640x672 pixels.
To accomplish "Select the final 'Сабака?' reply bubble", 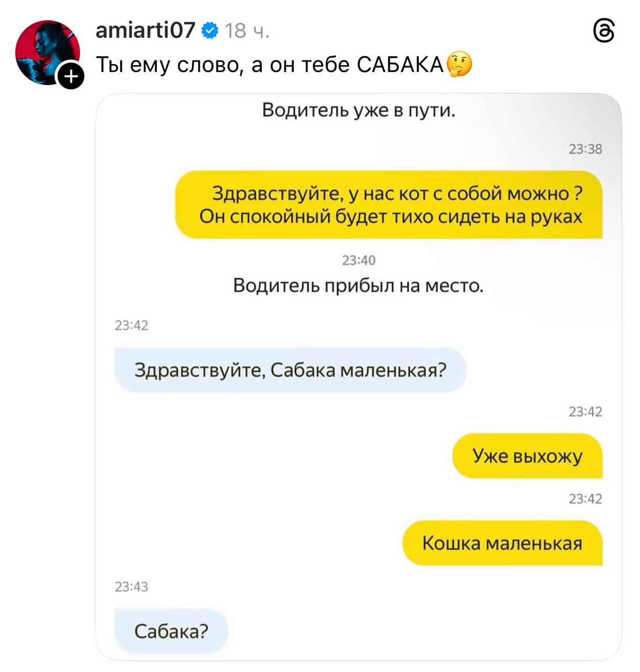I will click(x=172, y=631).
